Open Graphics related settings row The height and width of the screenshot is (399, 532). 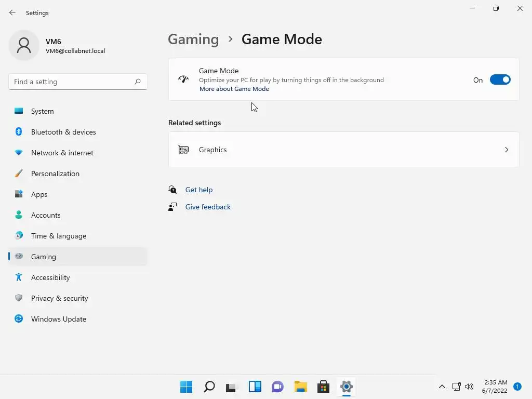click(344, 150)
